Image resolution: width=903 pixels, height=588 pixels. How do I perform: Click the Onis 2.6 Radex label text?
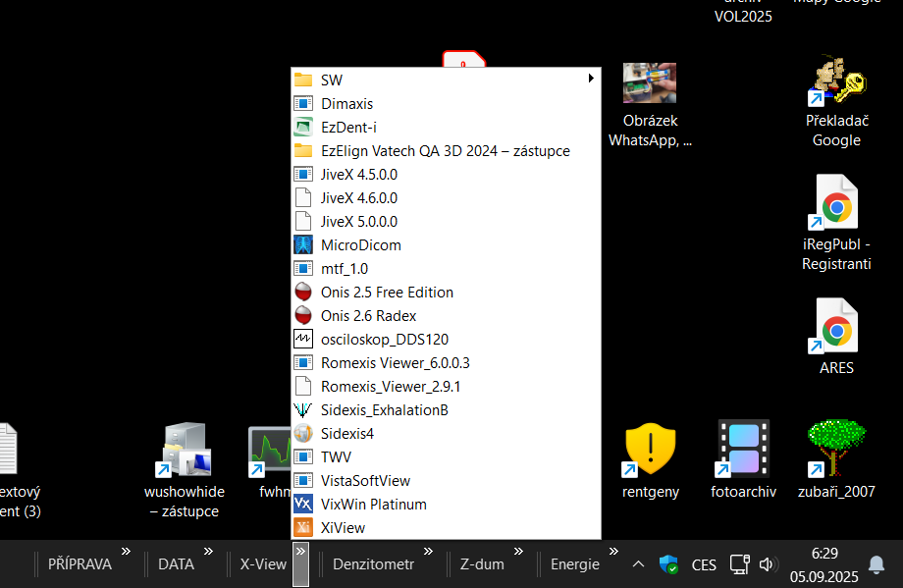(x=369, y=316)
